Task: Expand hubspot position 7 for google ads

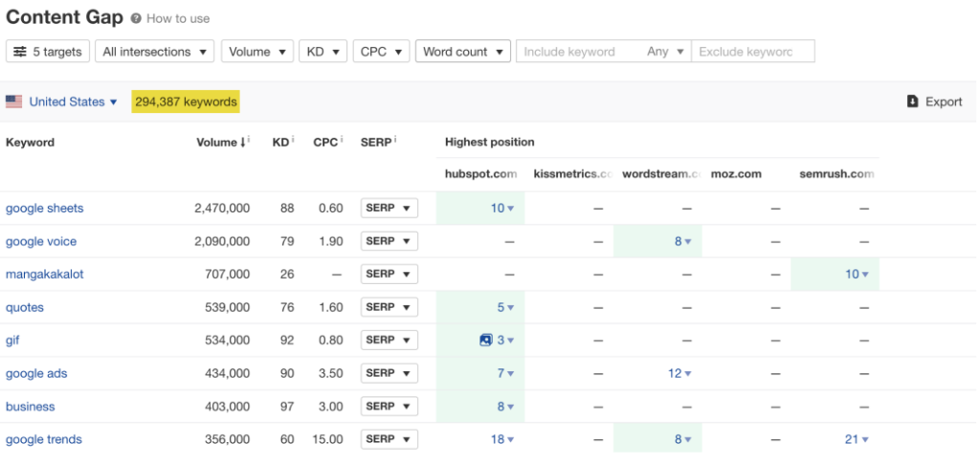Action: tap(505, 373)
